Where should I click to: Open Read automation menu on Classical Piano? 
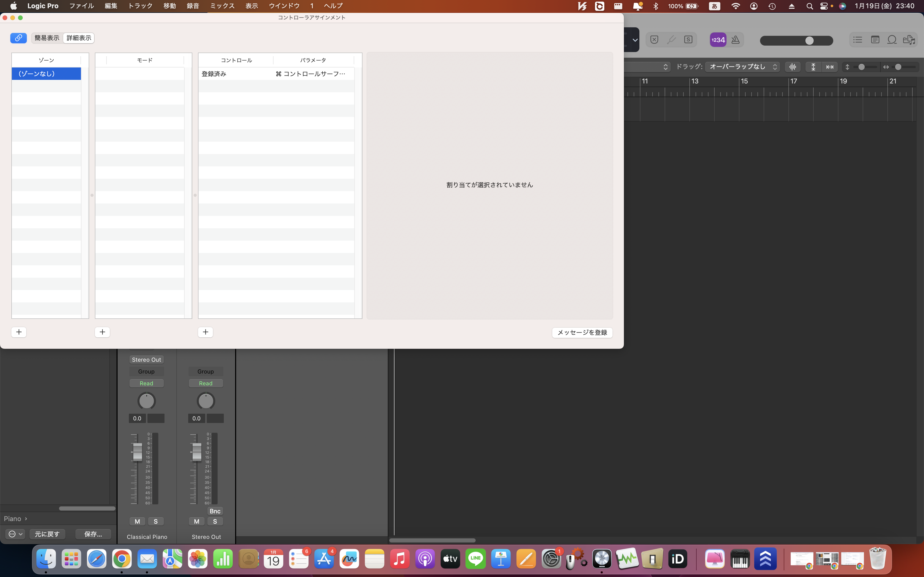pyautogui.click(x=146, y=383)
